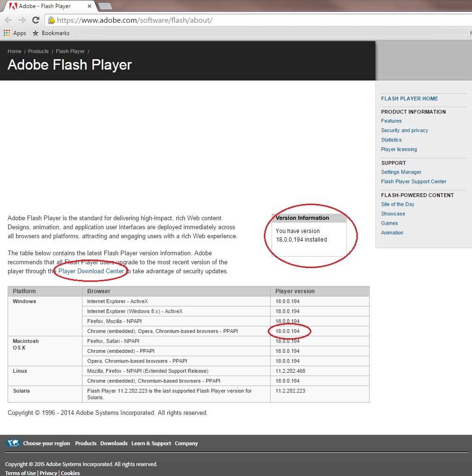Screen dimensions: 472x476
Task: Click the Internet Explorer - ActiveX row
Action: [x=226, y=301]
